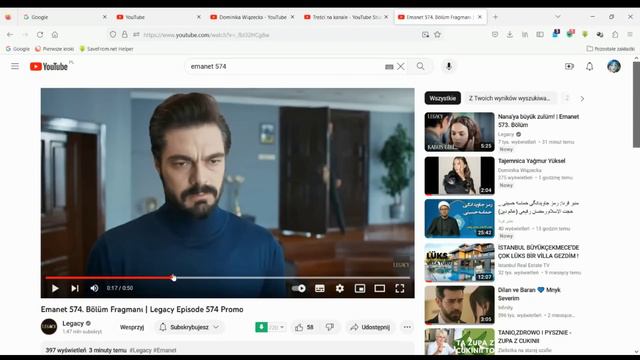Open the Tajemnica Yağmur Yüksel video title

tap(531, 161)
